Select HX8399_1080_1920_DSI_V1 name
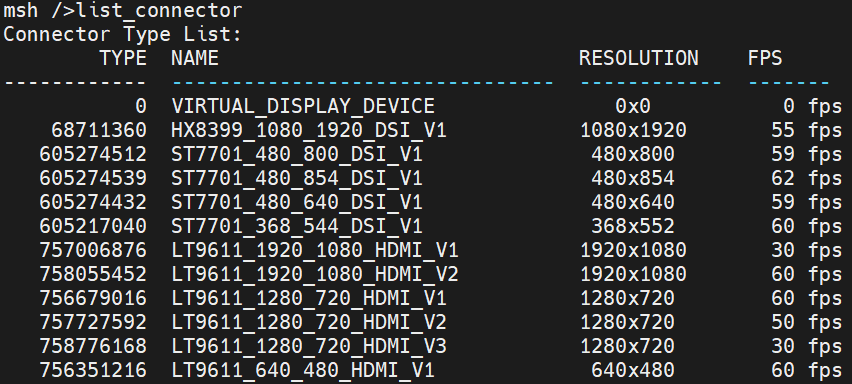This screenshot has width=852, height=384. pos(309,130)
